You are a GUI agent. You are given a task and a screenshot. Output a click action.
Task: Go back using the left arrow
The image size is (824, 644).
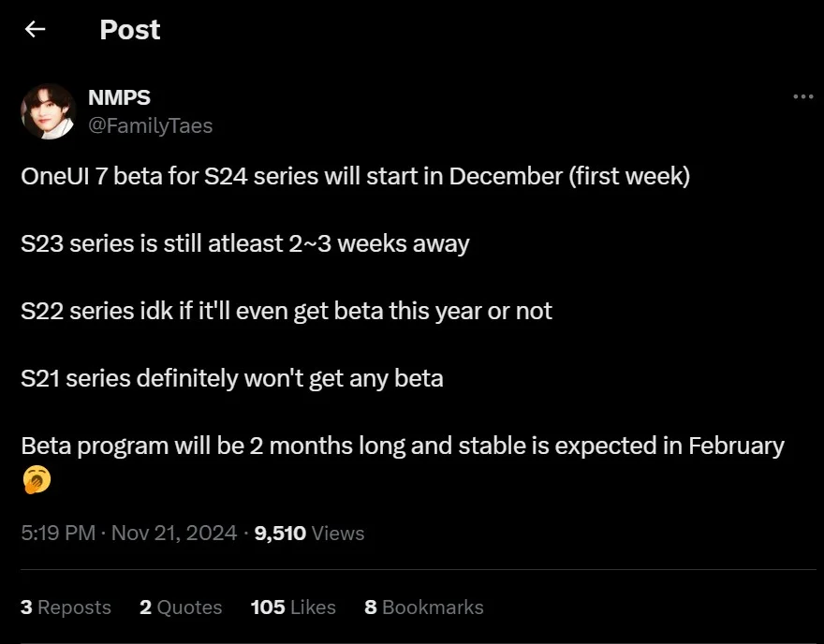click(x=36, y=30)
